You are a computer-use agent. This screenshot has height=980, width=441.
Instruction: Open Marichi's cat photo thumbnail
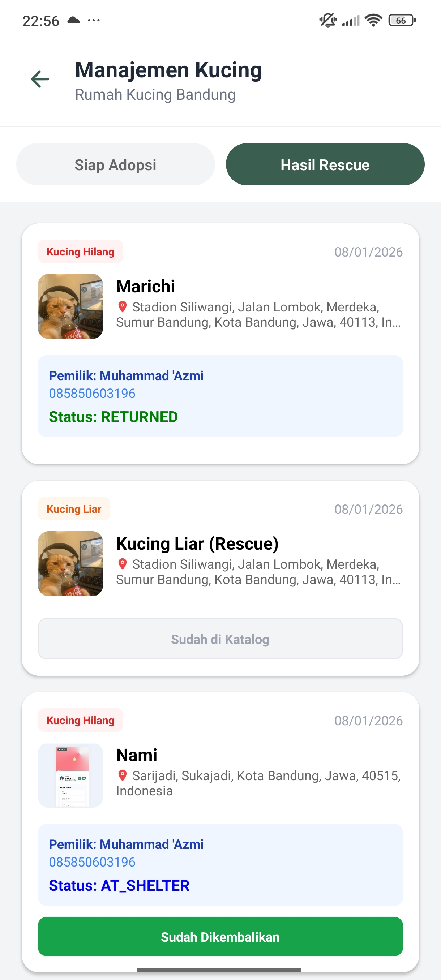[70, 306]
